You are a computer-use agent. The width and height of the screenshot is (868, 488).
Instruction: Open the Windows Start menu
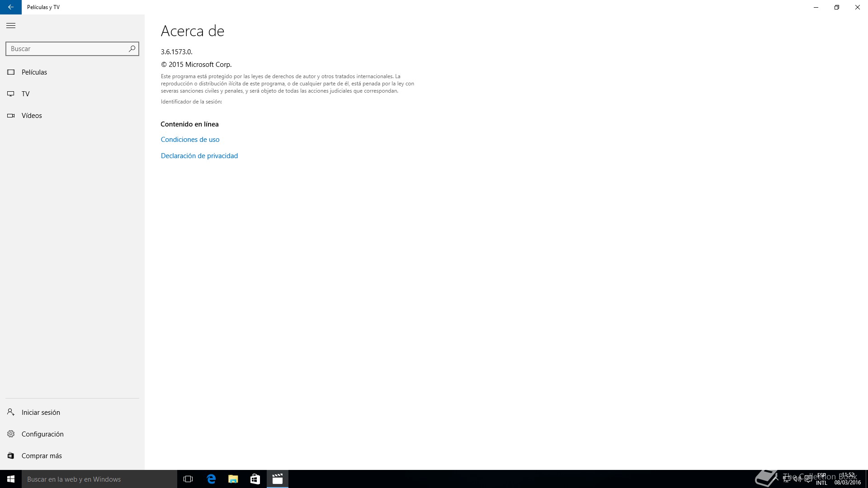point(11,479)
